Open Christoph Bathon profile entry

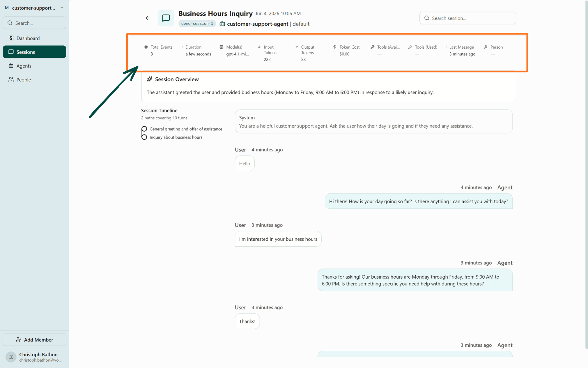[34, 357]
